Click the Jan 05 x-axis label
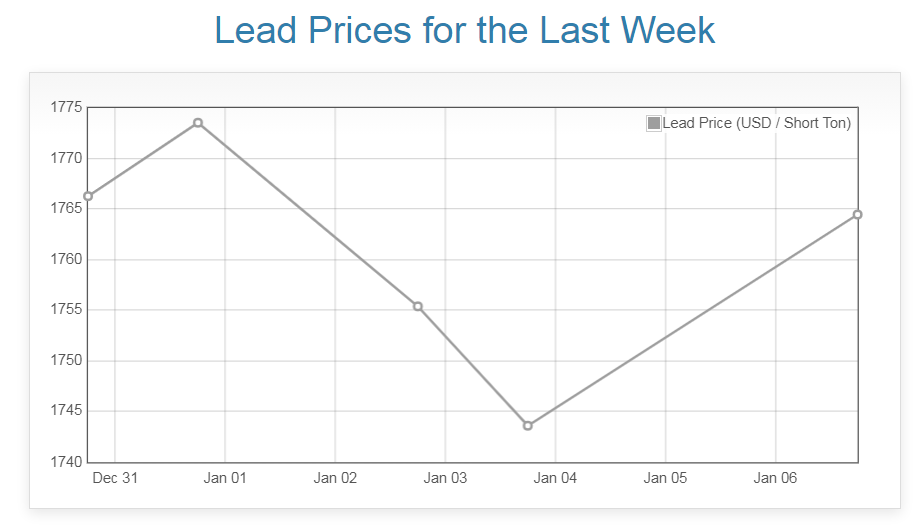 665,478
